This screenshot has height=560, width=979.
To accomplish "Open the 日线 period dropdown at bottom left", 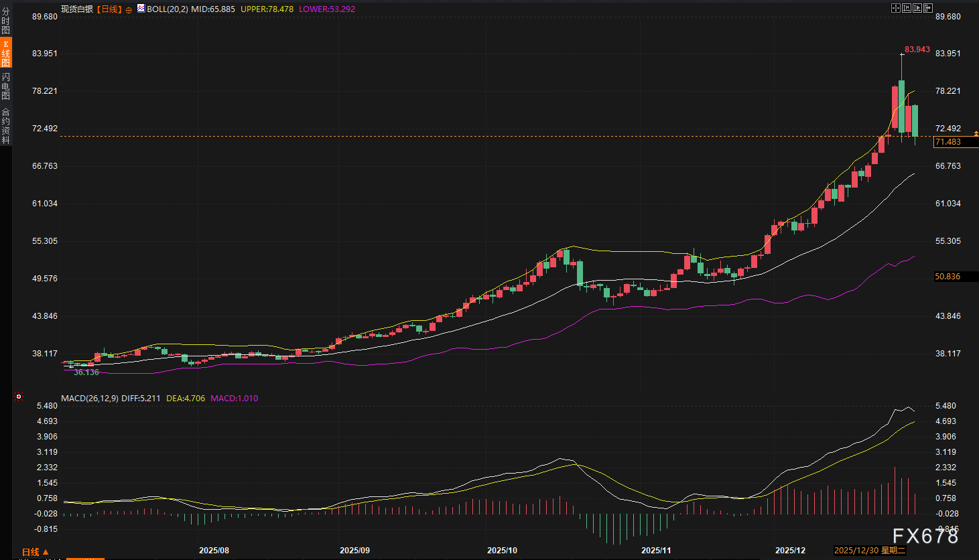I will coord(36,553).
